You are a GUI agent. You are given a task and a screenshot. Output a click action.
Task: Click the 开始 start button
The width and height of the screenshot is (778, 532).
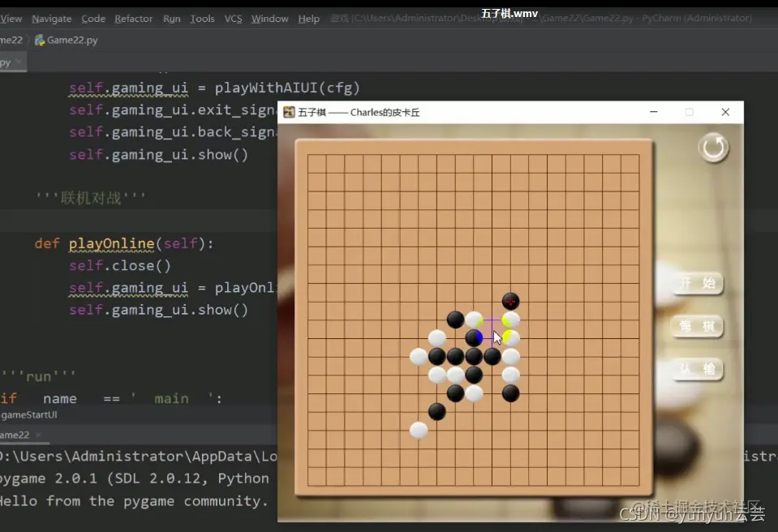697,283
